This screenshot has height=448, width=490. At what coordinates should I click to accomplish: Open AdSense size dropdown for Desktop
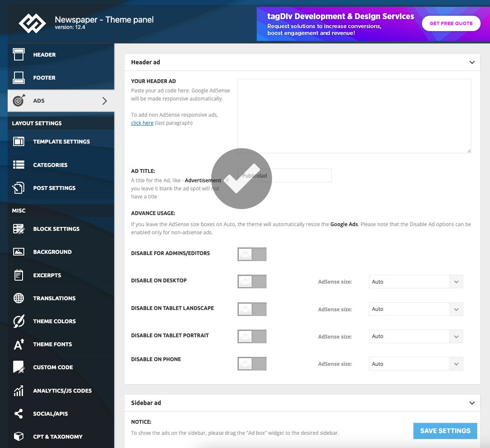click(416, 281)
